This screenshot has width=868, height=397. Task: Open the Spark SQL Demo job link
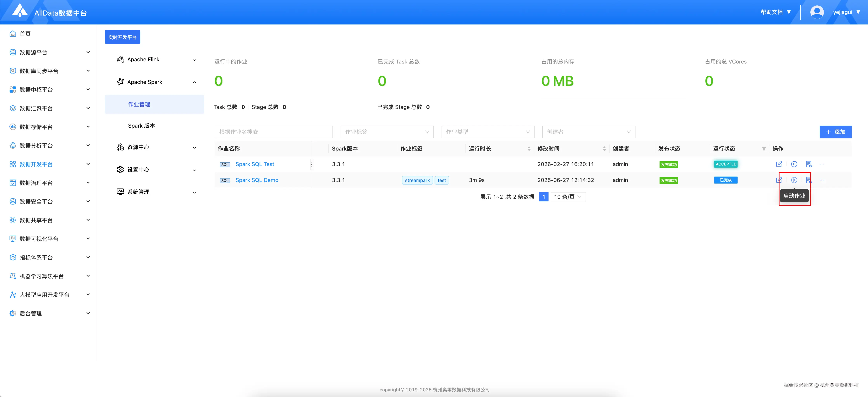point(257,180)
